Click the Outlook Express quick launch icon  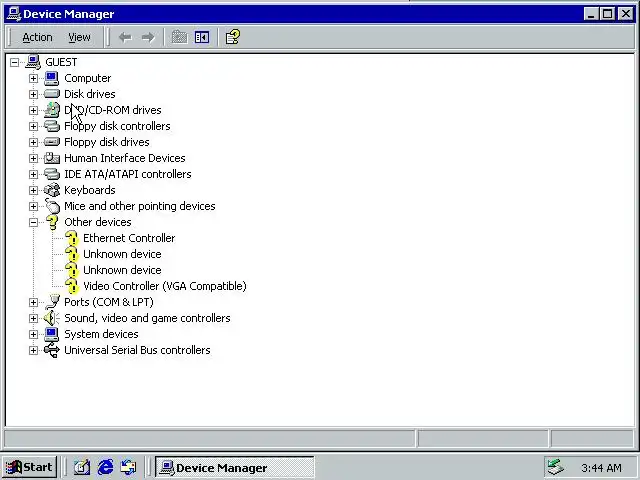pos(128,467)
